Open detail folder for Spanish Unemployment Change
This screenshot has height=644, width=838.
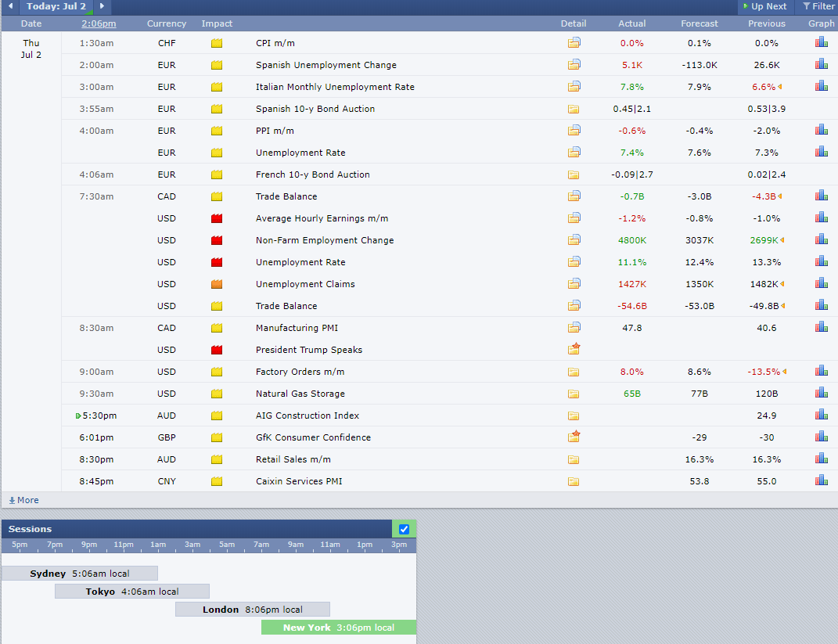click(x=574, y=65)
